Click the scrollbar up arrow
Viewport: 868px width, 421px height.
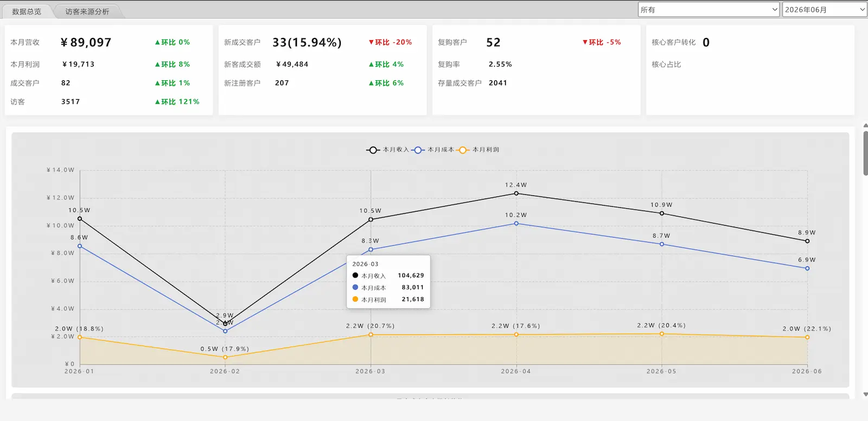[865, 125]
